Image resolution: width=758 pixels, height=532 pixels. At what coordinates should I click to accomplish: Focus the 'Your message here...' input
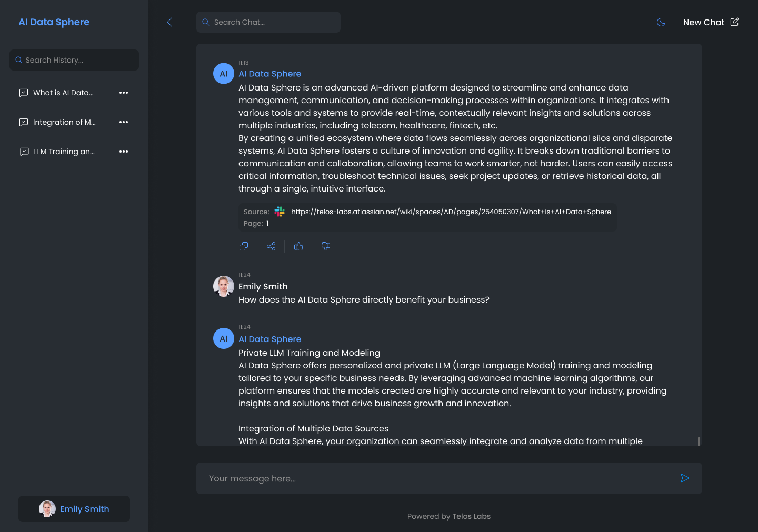(440, 478)
